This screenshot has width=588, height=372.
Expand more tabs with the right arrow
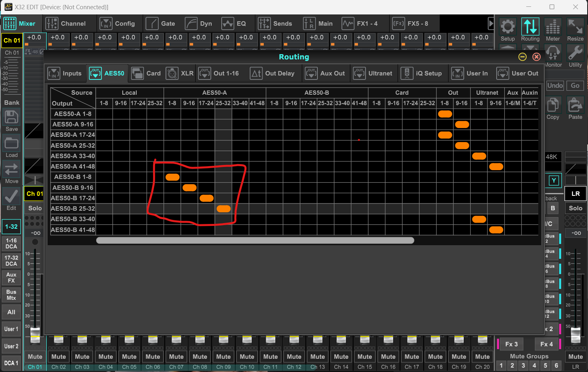[491, 24]
